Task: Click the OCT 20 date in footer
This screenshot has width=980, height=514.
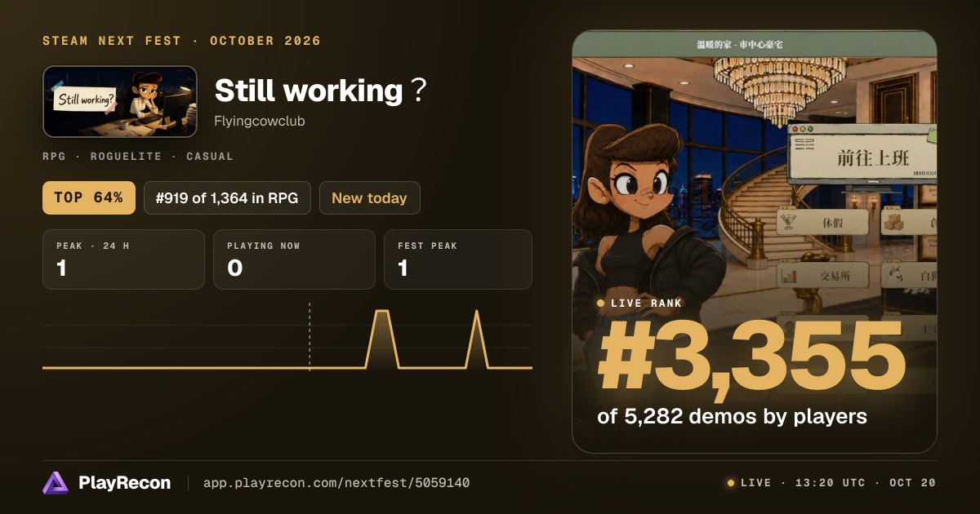Action: click(x=913, y=483)
